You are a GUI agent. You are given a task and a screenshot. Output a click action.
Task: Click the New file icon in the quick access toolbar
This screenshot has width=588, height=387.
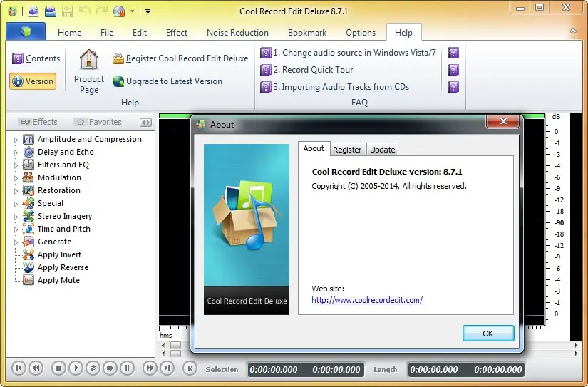point(33,11)
